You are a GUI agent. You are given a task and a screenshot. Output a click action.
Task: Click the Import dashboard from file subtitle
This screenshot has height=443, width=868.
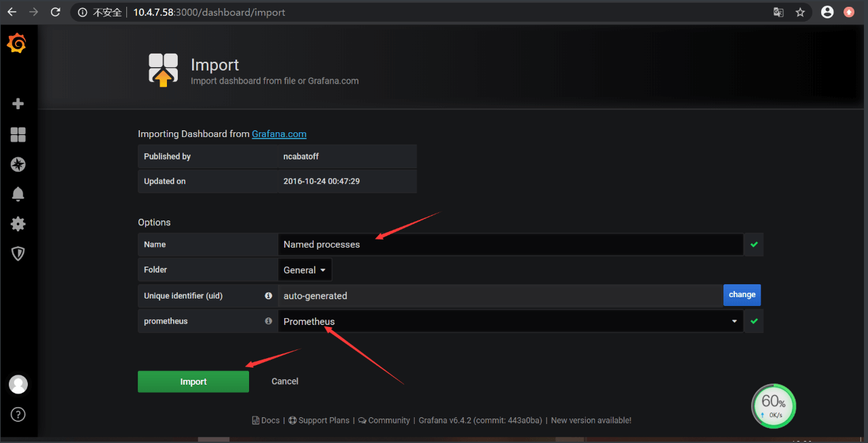(275, 81)
